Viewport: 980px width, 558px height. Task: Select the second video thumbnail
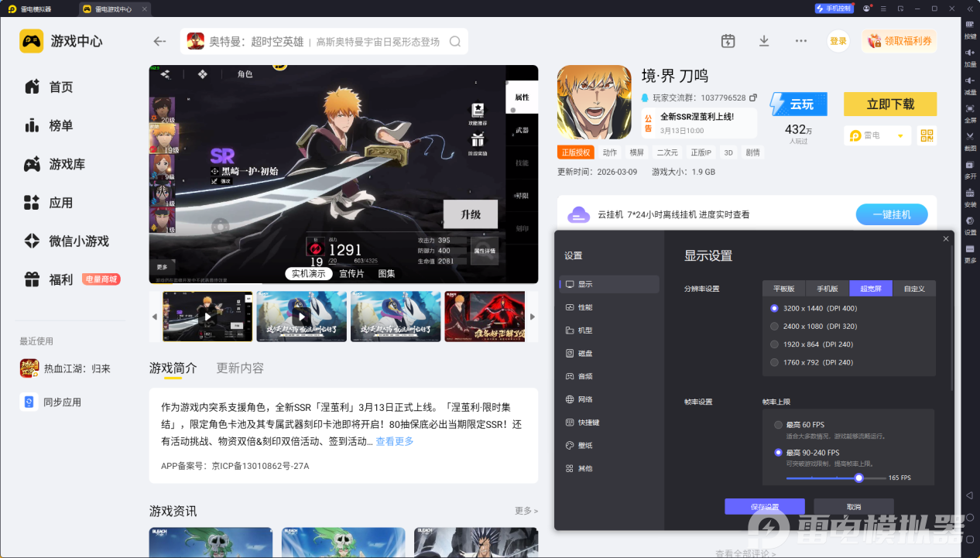point(302,317)
